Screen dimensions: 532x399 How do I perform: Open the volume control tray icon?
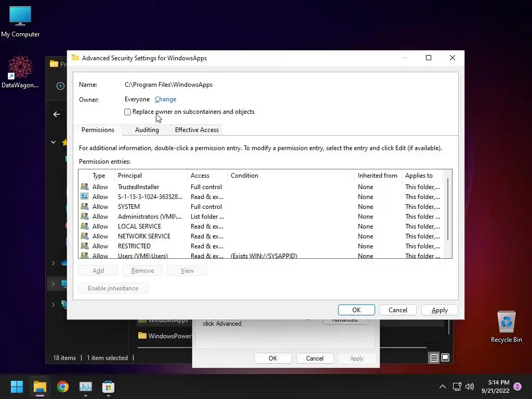tap(470, 387)
